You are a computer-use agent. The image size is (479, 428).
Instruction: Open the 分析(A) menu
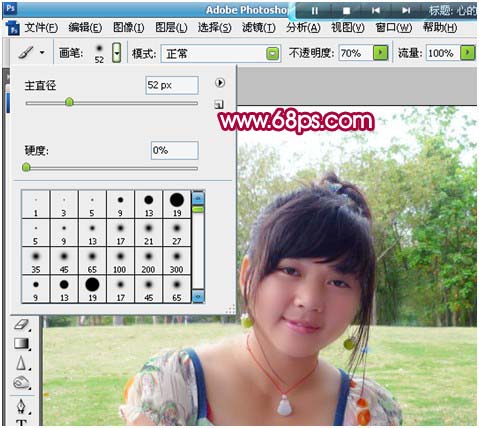(x=303, y=27)
